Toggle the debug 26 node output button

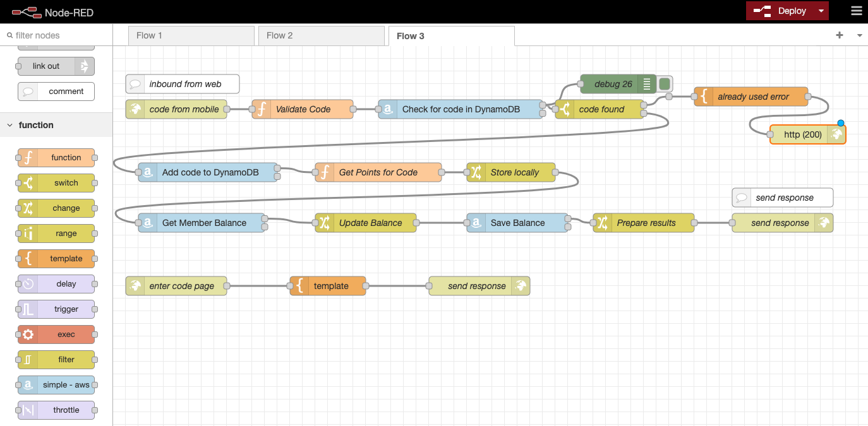[x=665, y=84]
